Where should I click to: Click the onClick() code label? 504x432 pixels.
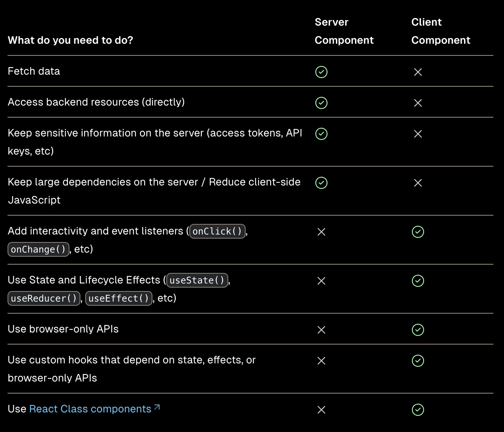217,231
